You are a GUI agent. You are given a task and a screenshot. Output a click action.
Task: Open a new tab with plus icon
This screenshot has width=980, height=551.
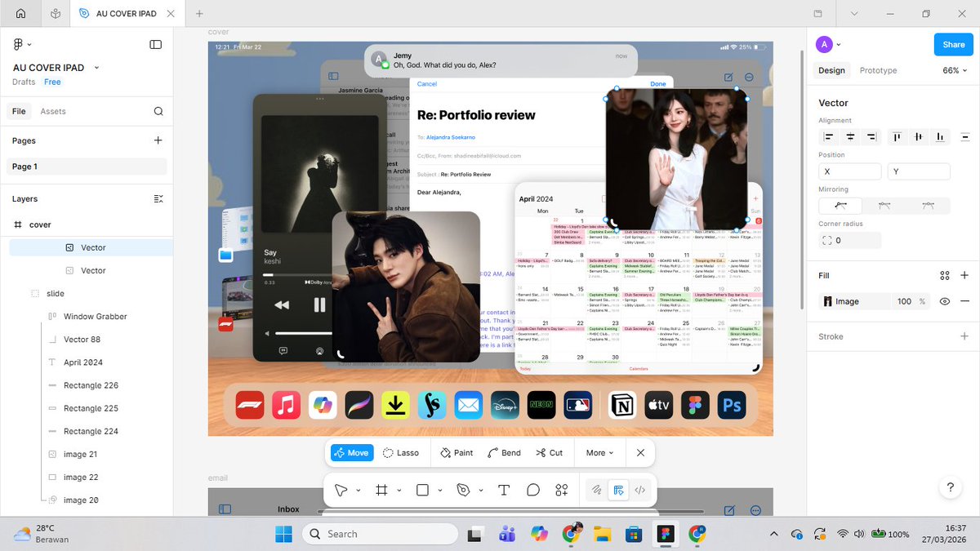(x=199, y=14)
